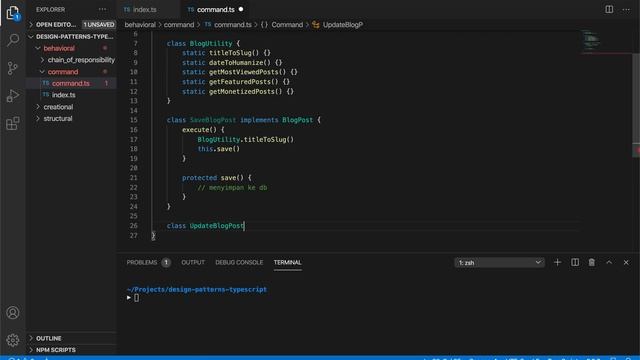640x360 pixels.
Task: Click the Problems count badge
Action: pyautogui.click(x=166, y=262)
